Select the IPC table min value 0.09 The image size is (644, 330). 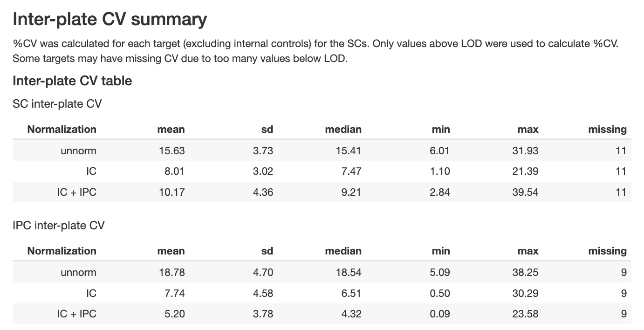pos(440,314)
